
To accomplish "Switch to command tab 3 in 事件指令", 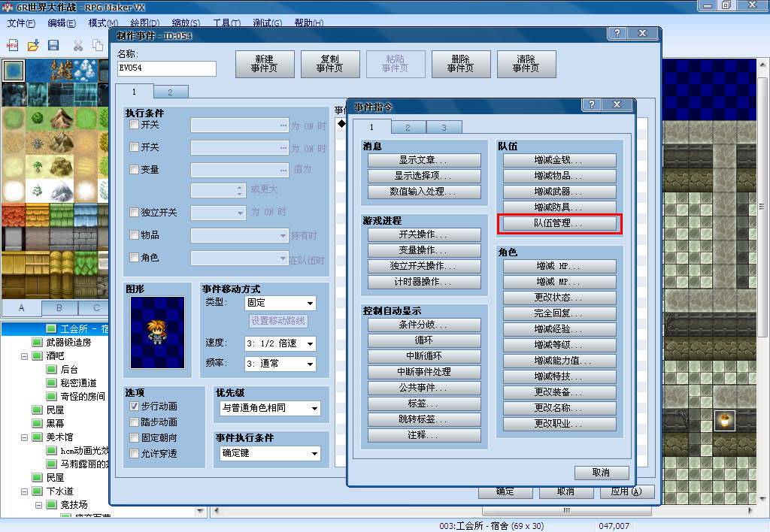I will [444, 127].
